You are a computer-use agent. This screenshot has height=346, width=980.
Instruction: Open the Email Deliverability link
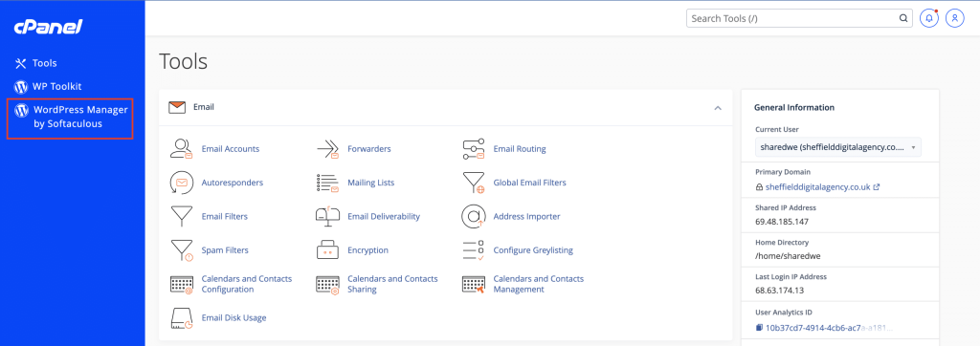pyautogui.click(x=384, y=217)
